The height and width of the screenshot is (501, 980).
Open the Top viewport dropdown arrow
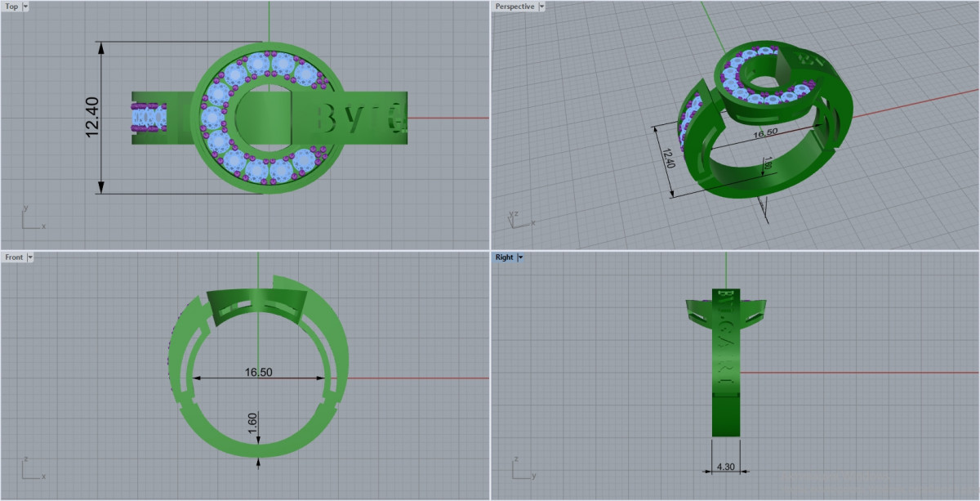click(x=25, y=6)
